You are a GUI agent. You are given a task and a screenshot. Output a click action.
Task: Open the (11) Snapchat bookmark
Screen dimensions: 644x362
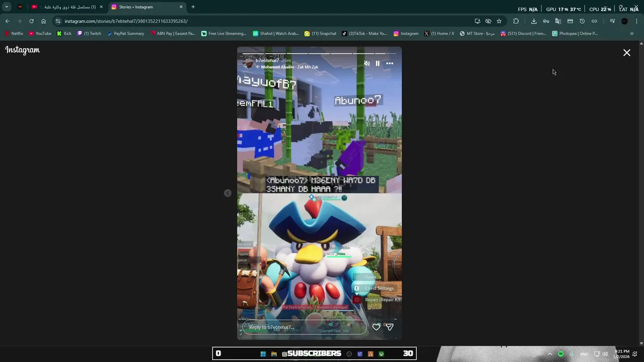(x=320, y=34)
